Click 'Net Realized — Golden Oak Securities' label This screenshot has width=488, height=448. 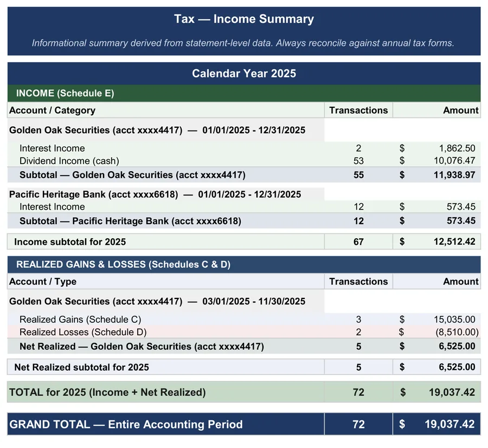[x=142, y=346]
